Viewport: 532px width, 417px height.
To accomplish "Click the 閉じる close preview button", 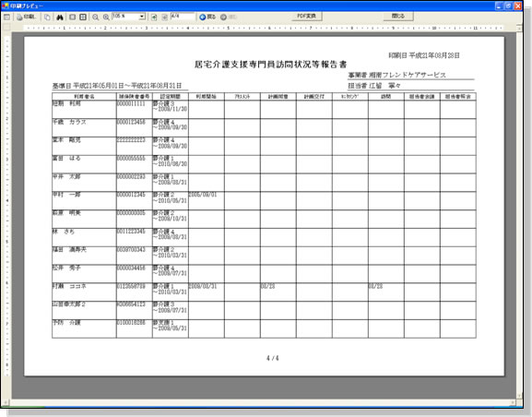I will point(398,16).
